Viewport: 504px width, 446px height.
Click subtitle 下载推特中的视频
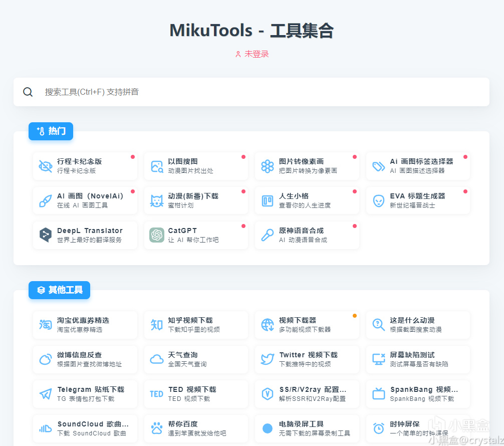[305, 364]
